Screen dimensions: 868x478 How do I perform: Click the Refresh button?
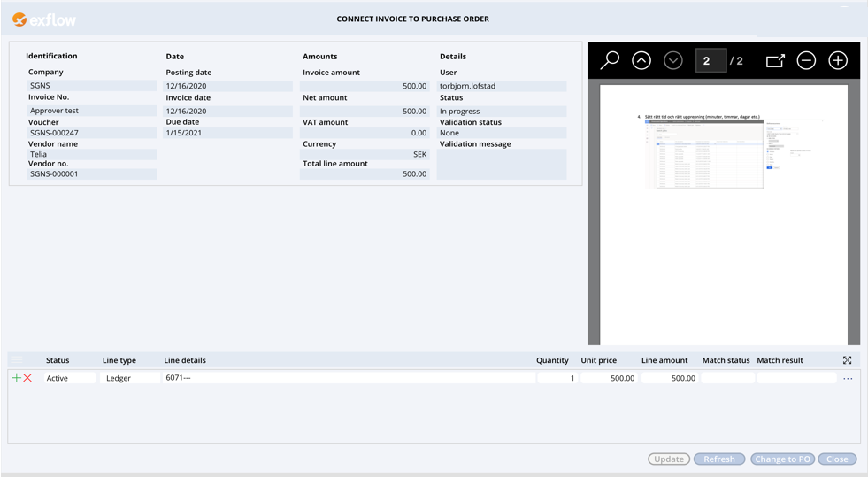point(719,459)
